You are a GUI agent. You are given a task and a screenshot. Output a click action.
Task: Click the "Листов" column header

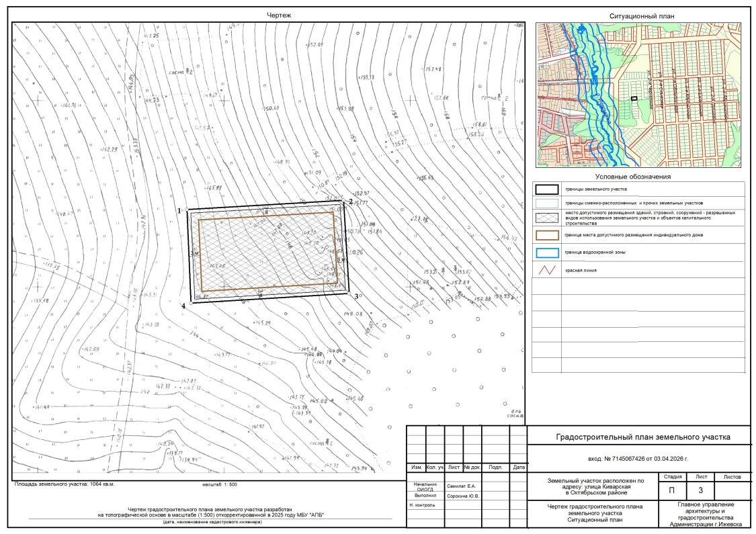tap(732, 477)
